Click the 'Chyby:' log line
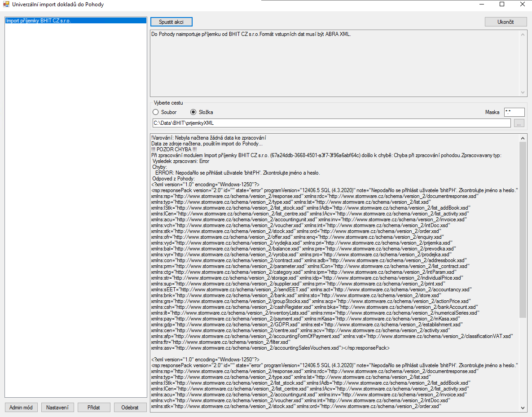 (159, 167)
